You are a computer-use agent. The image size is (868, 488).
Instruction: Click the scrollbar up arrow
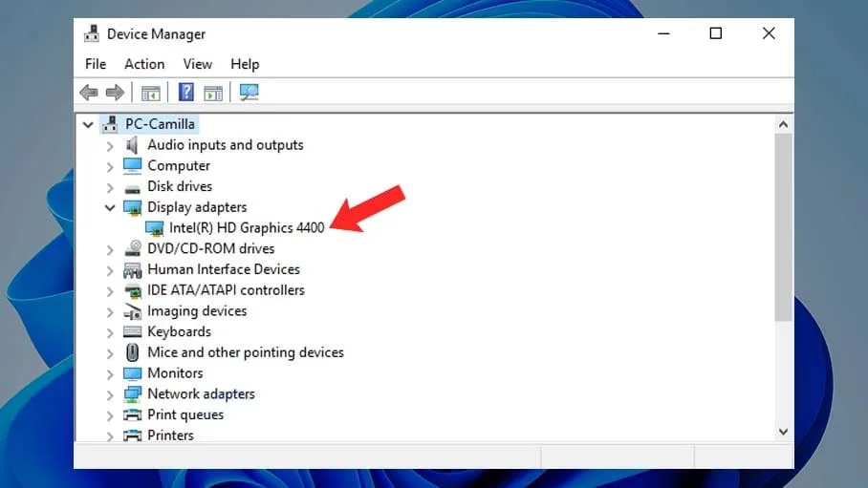point(783,124)
